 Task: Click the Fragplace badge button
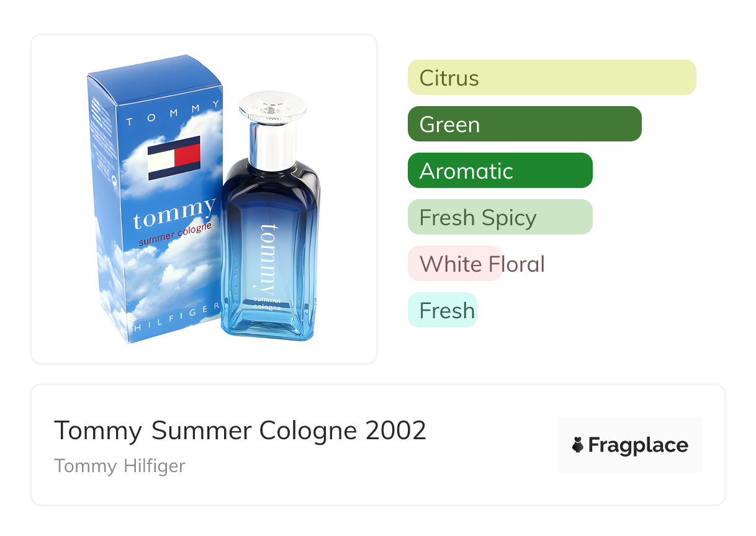630,445
